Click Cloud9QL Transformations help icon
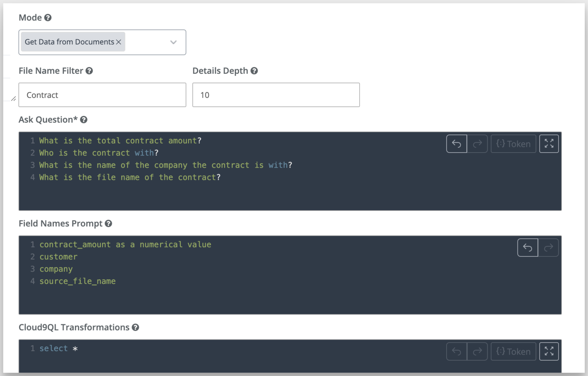 pyautogui.click(x=135, y=327)
